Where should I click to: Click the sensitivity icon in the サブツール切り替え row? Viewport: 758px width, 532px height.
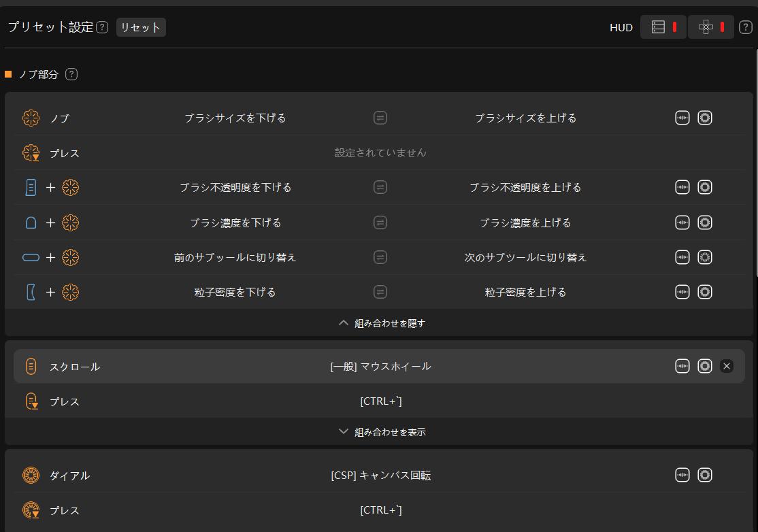(x=705, y=257)
